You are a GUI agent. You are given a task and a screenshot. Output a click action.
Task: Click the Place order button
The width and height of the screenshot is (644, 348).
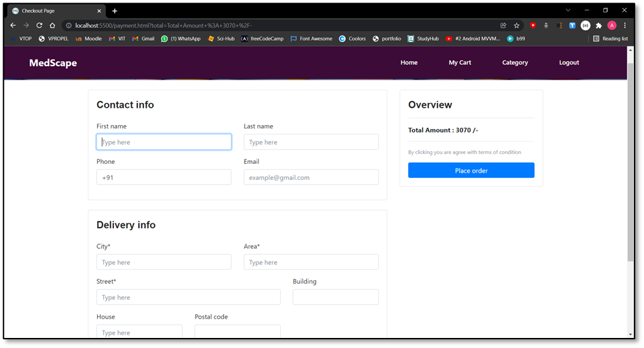click(x=471, y=170)
